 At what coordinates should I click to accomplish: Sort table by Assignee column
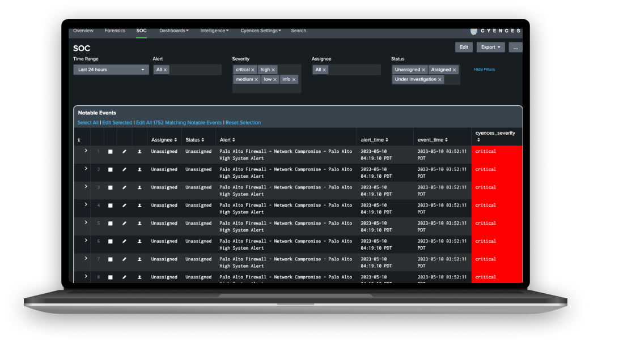[164, 140]
